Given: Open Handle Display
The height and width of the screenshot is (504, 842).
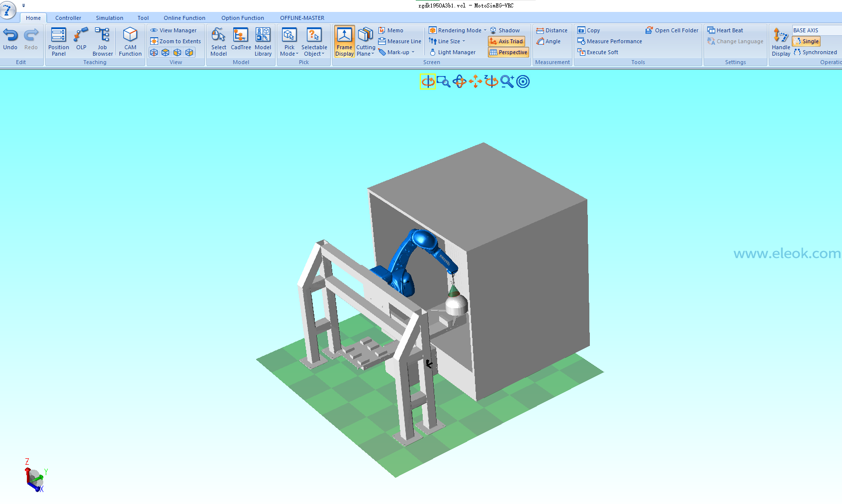Looking at the screenshot, I should [x=781, y=42].
